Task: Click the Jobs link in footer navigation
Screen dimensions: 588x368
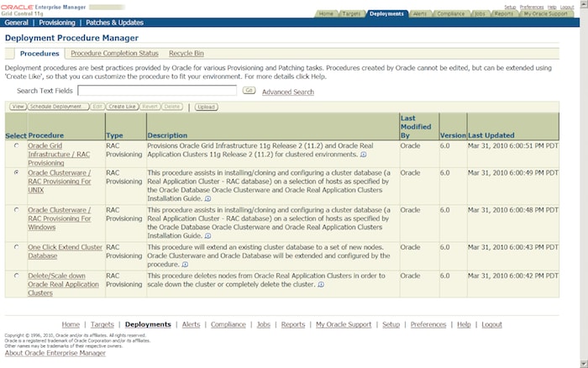Action: [263, 324]
